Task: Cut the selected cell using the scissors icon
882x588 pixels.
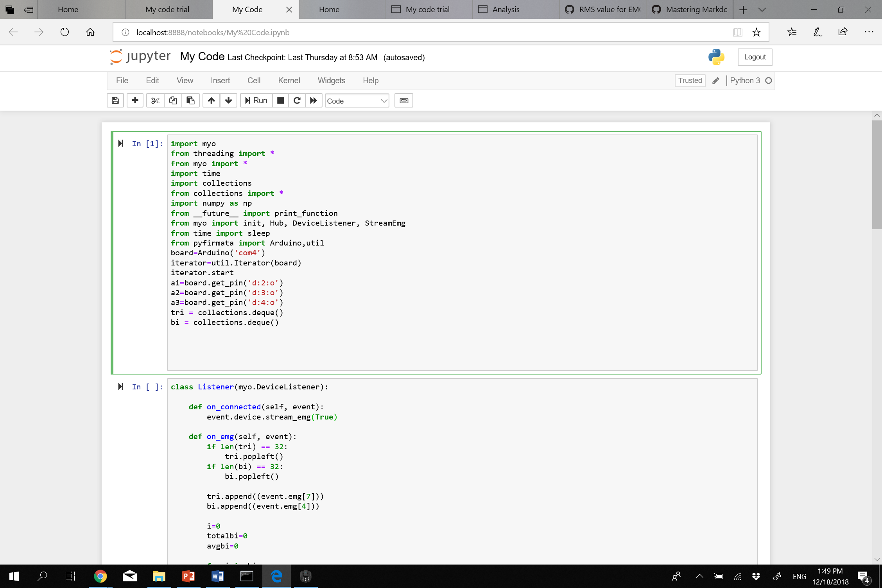Action: coord(155,100)
